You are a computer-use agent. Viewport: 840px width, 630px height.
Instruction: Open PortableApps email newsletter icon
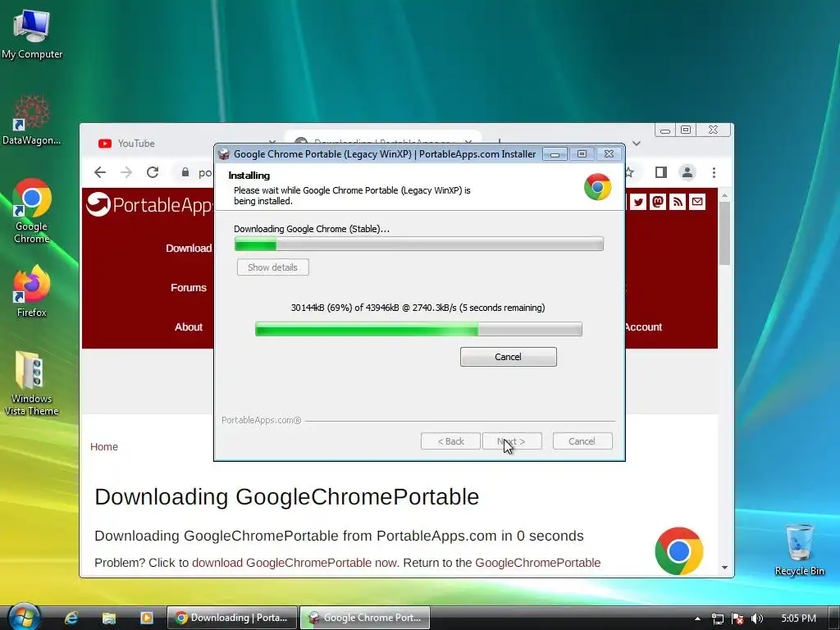697,202
